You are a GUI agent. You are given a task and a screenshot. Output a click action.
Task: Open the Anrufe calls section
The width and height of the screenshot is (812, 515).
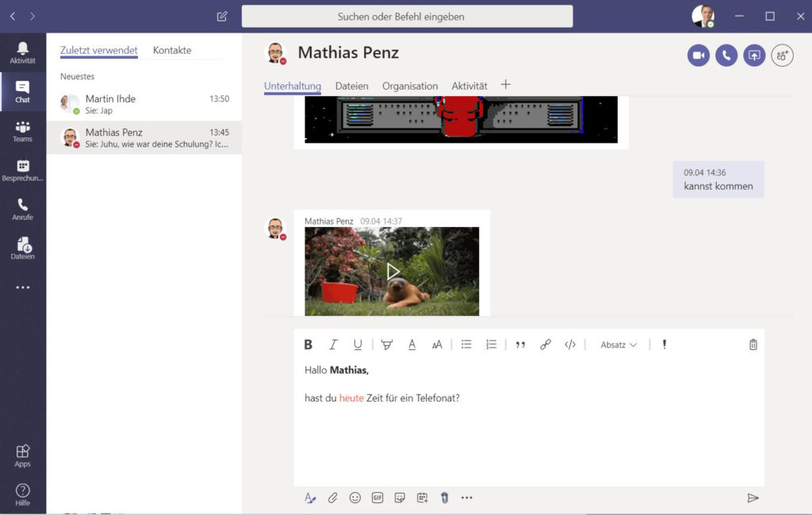(x=23, y=209)
